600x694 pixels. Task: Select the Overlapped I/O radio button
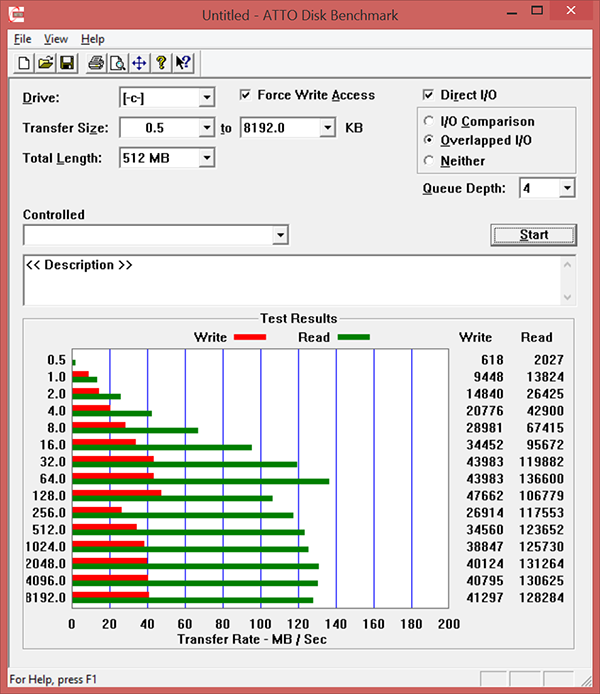(428, 140)
